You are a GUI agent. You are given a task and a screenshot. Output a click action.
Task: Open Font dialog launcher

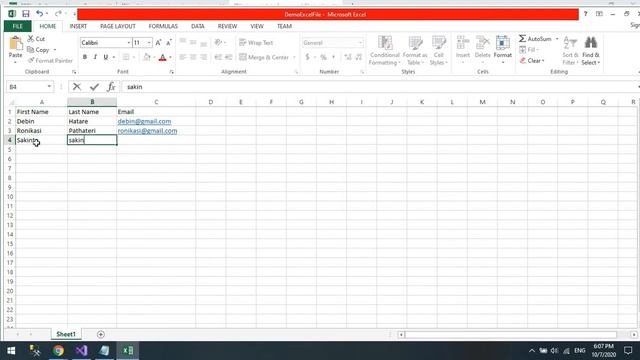(x=171, y=72)
